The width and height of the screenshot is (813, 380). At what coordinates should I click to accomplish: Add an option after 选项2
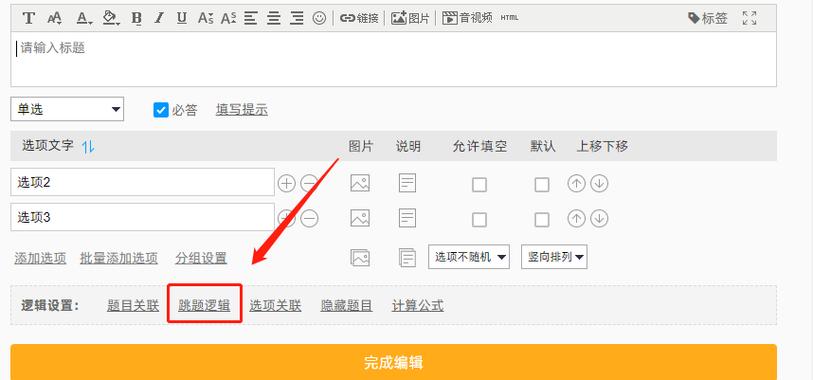[x=286, y=184]
